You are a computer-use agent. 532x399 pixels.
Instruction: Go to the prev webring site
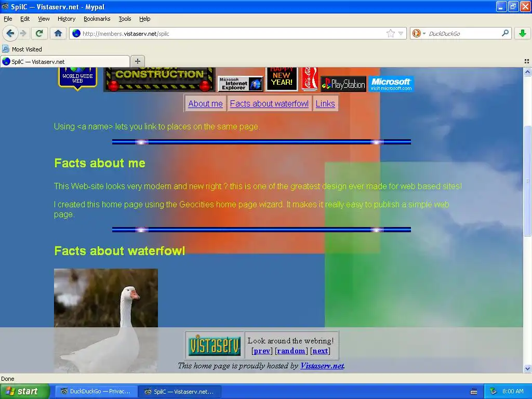[262, 351]
